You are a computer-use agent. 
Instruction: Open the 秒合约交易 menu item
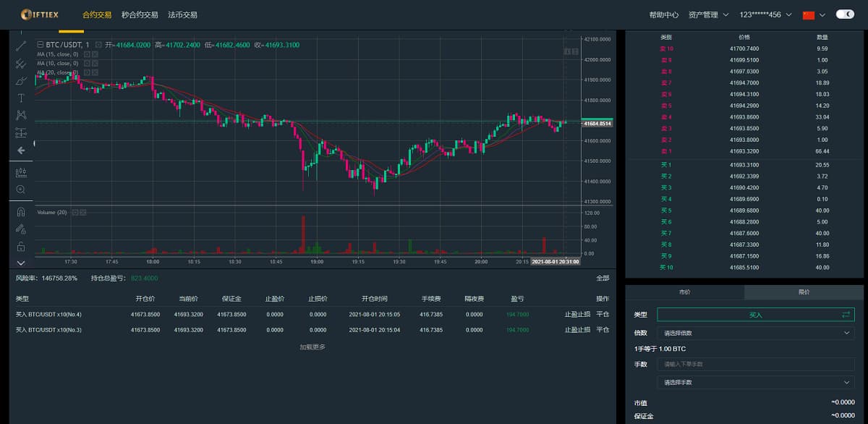point(140,14)
